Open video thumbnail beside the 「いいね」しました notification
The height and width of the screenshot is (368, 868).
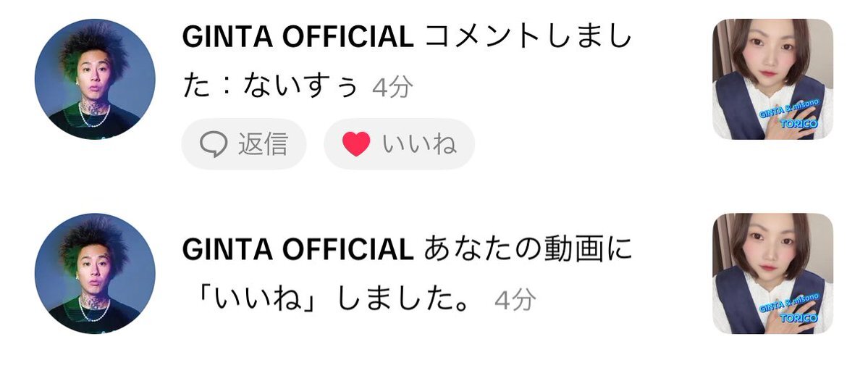pos(772,274)
